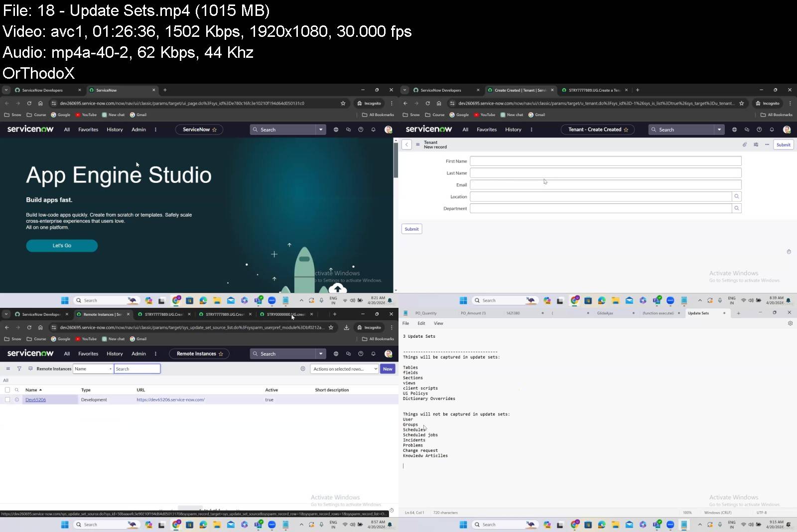Switch to the GlideAjax tab in Notepad
This screenshot has width=797, height=532.
click(605, 313)
